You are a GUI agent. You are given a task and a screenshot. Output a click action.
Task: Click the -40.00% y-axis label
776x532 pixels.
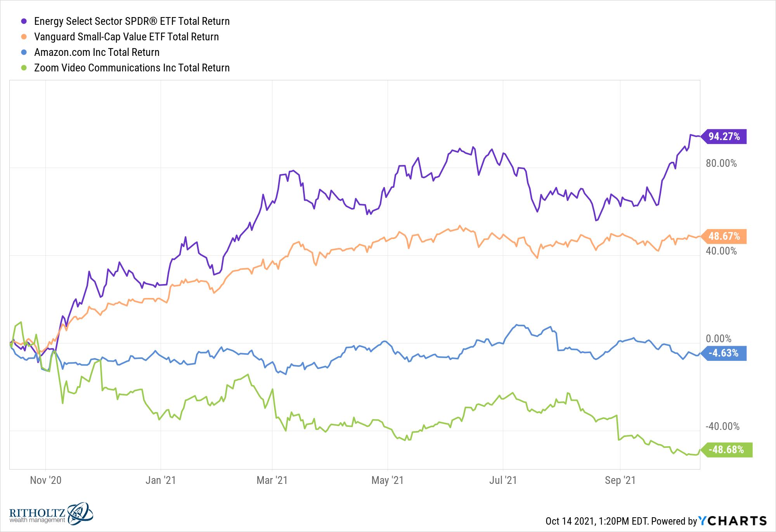(x=722, y=426)
